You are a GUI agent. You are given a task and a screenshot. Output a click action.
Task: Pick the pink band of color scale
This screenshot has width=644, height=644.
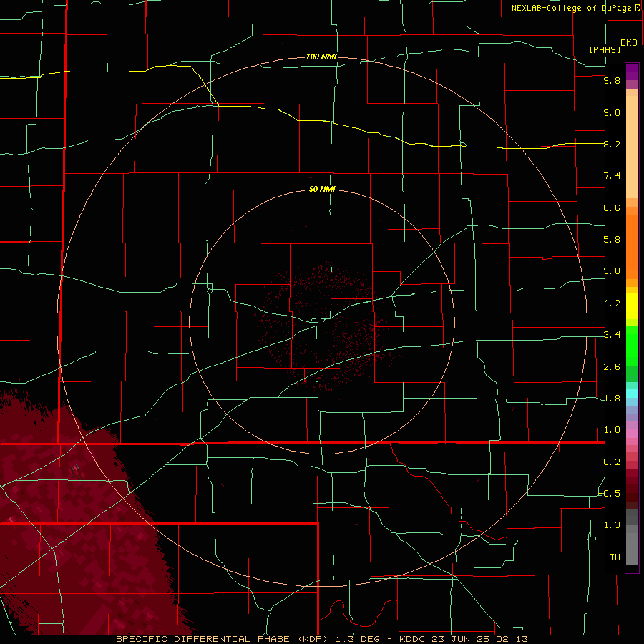coord(632,434)
